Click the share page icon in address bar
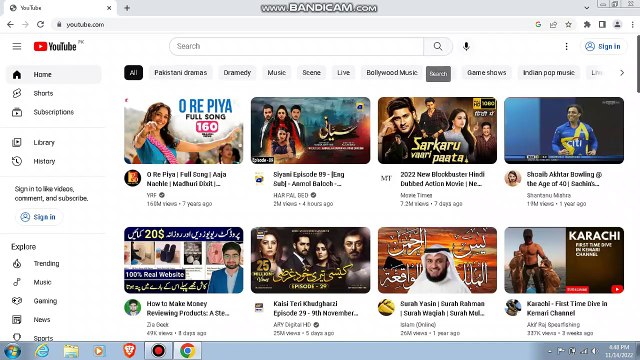The image size is (640, 360). 553,24
